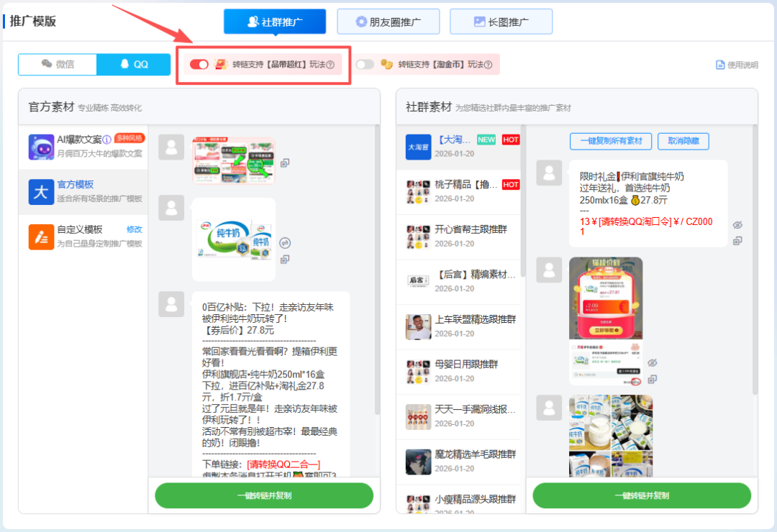Select the 微信 platform tab
Viewport: 777px width, 532px height.
tap(58, 65)
